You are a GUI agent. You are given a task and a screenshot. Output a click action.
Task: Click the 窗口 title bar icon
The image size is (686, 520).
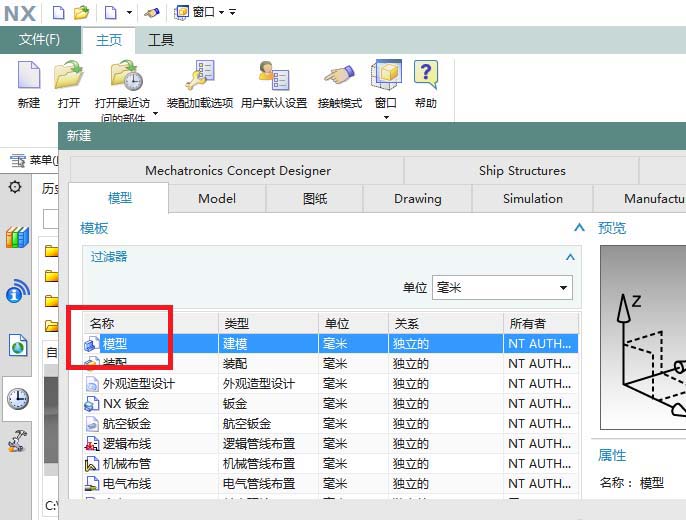(x=182, y=12)
